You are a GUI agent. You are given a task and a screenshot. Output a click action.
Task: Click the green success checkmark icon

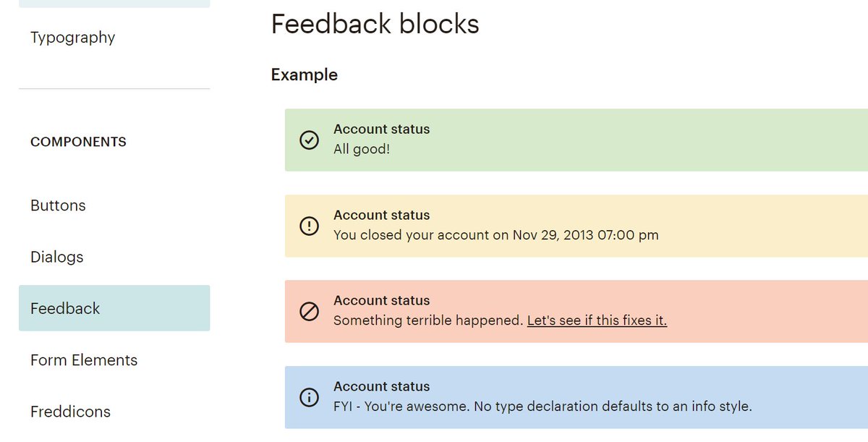(309, 140)
